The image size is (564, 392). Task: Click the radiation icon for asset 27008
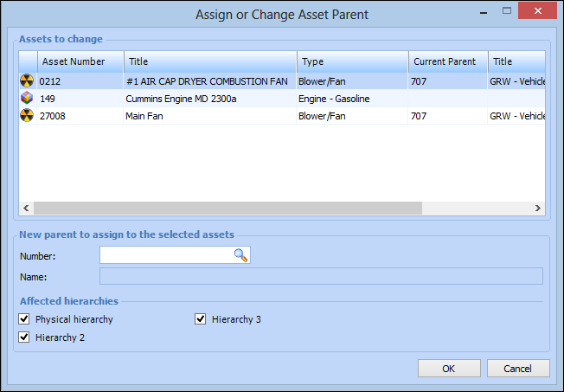tap(28, 116)
